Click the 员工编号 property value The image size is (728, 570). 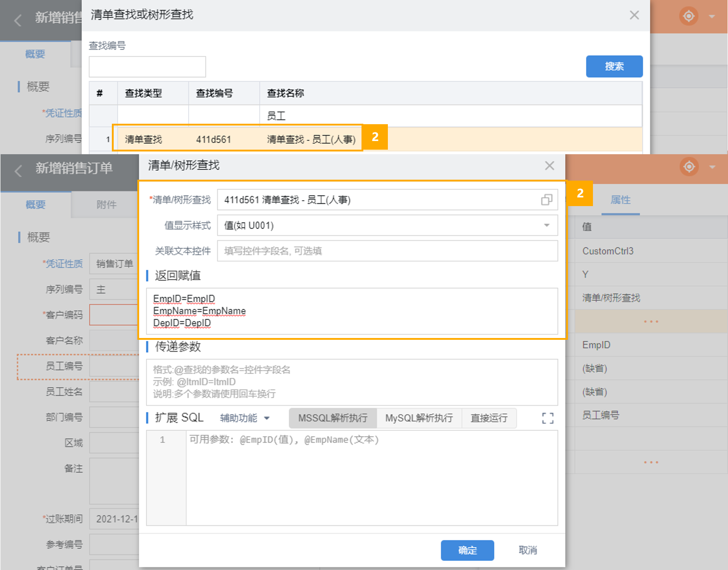click(x=600, y=415)
